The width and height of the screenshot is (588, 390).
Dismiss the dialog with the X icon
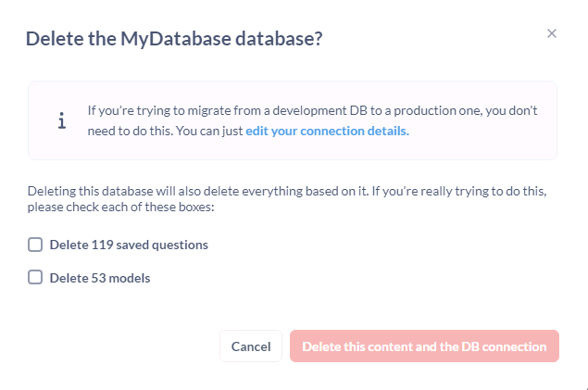coord(551,33)
